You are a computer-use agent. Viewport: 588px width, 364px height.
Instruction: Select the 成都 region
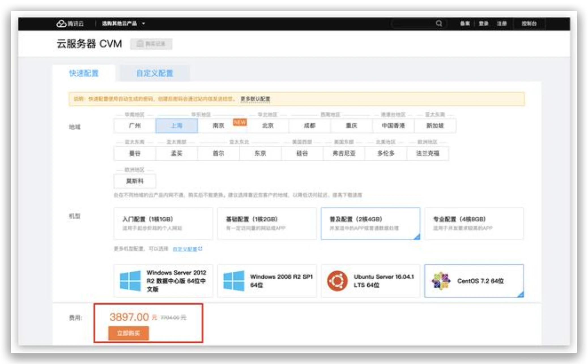(310, 126)
